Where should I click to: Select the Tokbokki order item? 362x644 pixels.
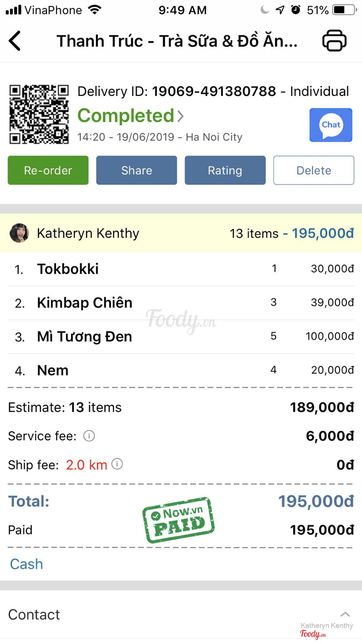pos(68,269)
